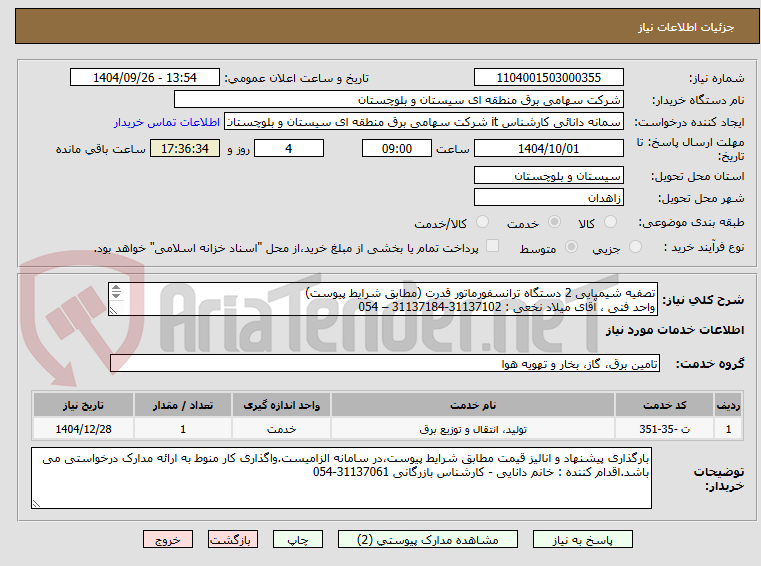Click the 'تاریخ نیاز' column header
This screenshot has width=761, height=566.
point(83,405)
